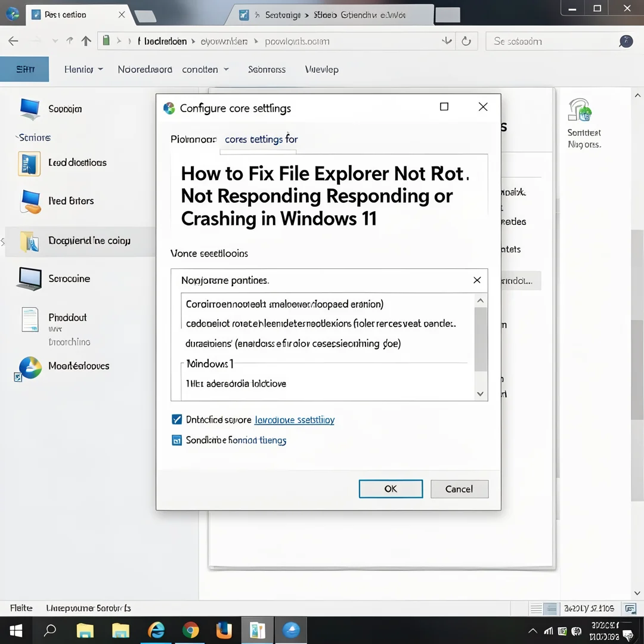Click the 'poovlouts.ooom' breadcrumb segment
The image size is (644, 644).
click(x=297, y=42)
